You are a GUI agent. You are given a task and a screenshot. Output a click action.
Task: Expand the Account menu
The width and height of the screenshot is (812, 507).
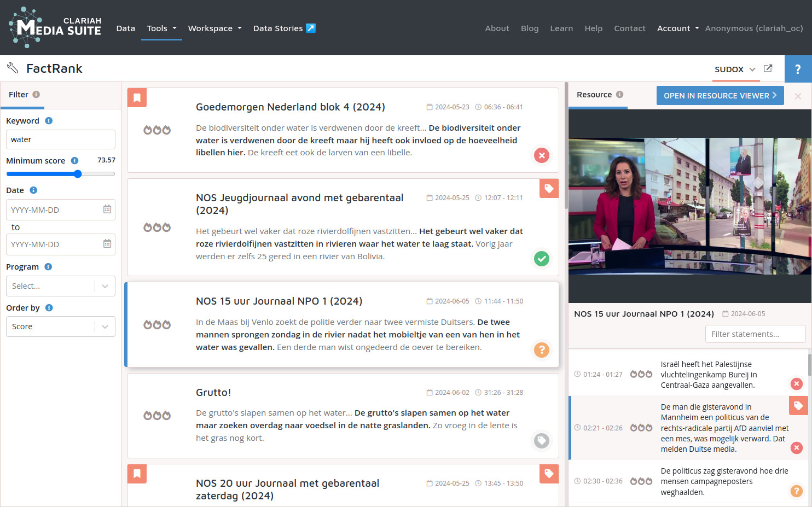coord(678,28)
